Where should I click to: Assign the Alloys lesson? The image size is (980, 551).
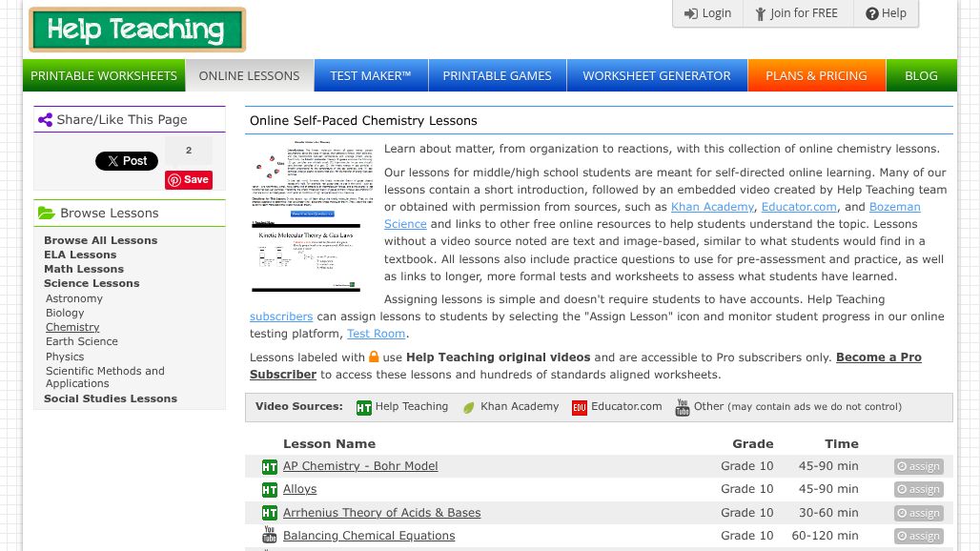point(918,490)
